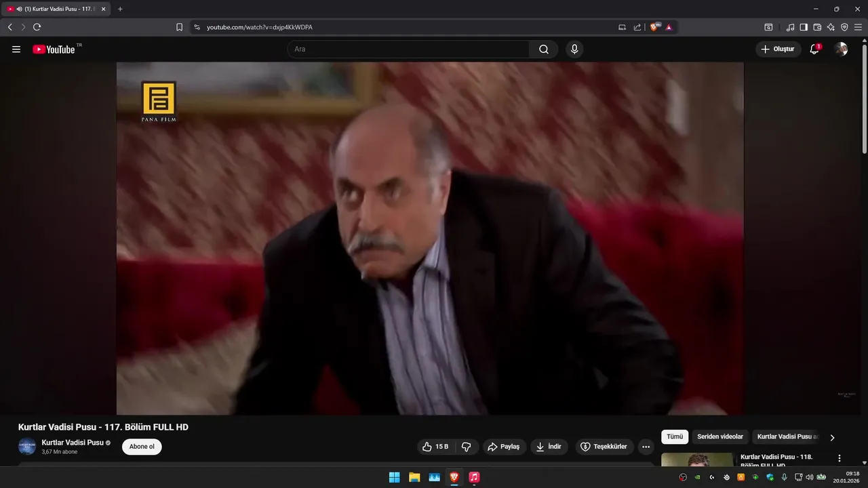Toggle the browser sidebar panel

[804, 27]
